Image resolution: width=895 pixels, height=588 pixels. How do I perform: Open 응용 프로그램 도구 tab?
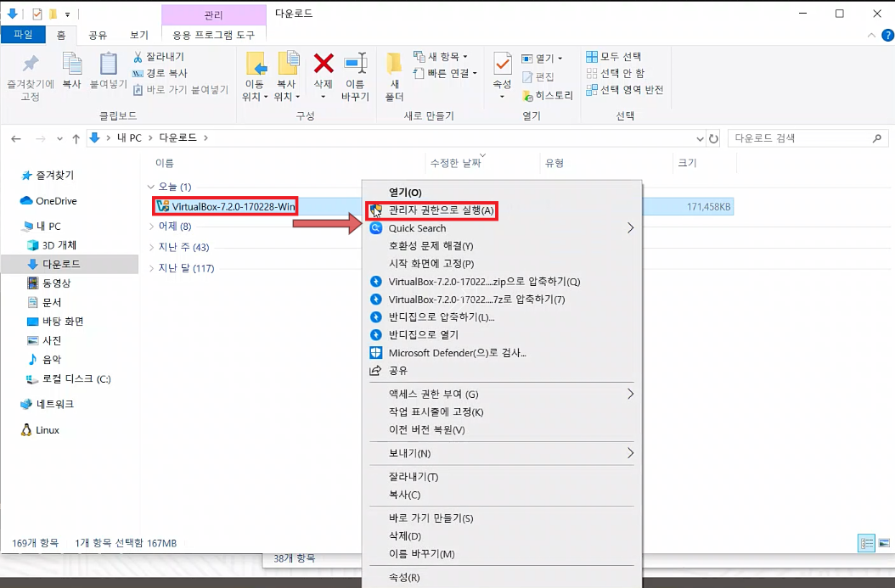point(213,36)
